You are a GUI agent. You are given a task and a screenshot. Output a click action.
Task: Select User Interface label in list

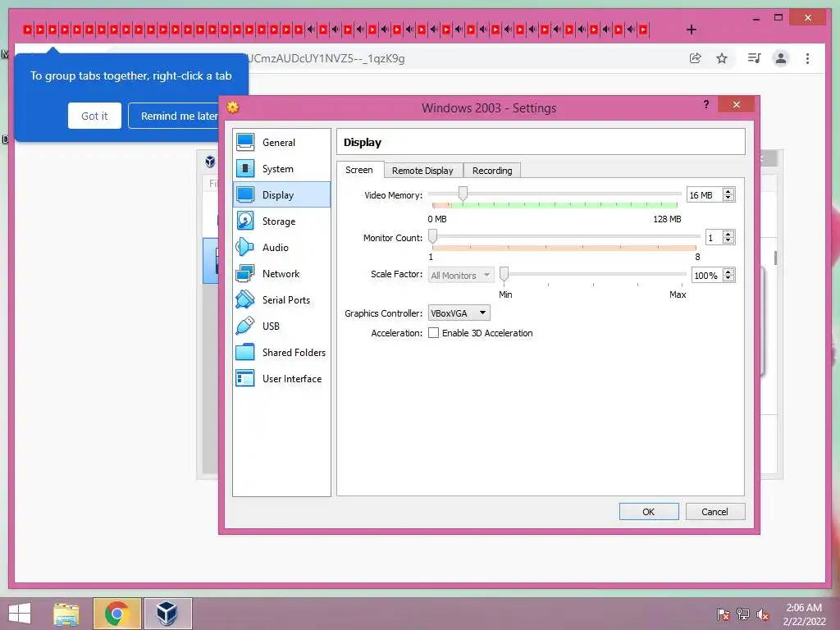coord(292,379)
